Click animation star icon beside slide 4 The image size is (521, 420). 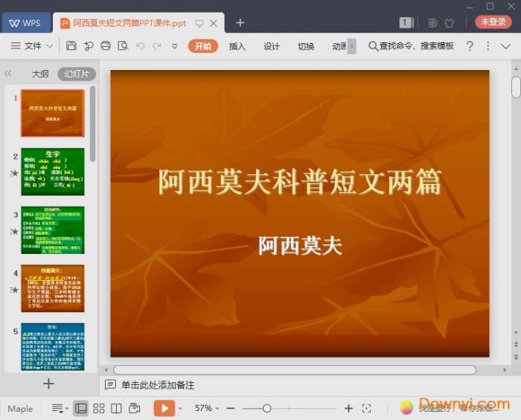[x=14, y=290]
